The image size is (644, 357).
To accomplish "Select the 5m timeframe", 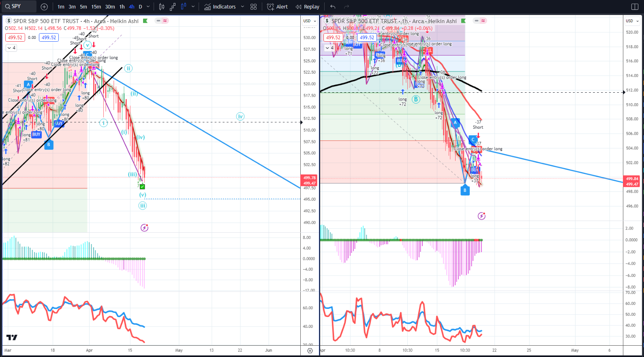I will (x=83, y=7).
